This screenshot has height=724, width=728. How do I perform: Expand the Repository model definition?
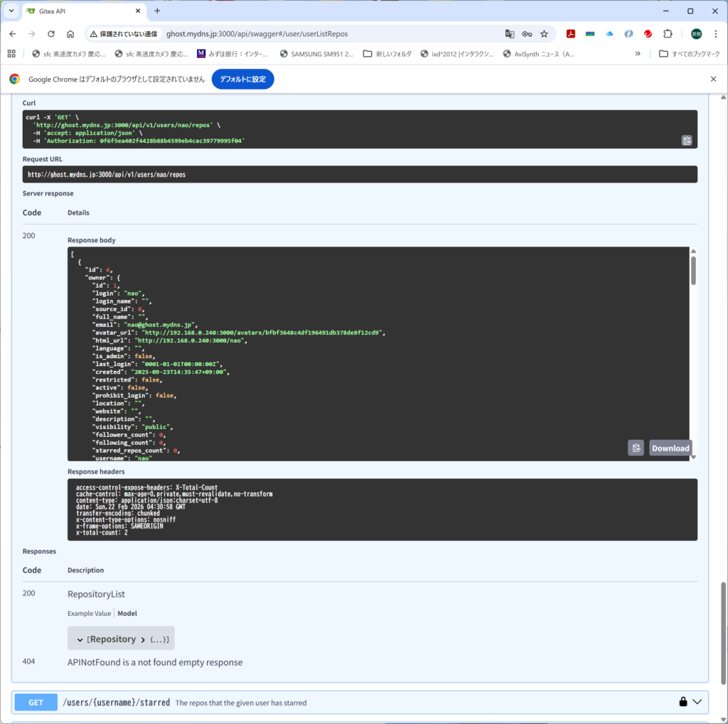[x=143, y=639]
